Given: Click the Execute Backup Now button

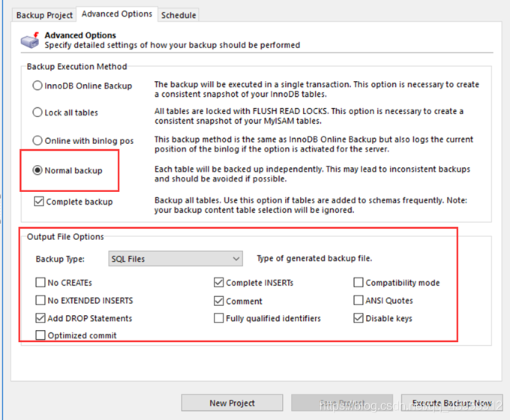Looking at the screenshot, I should (451, 403).
